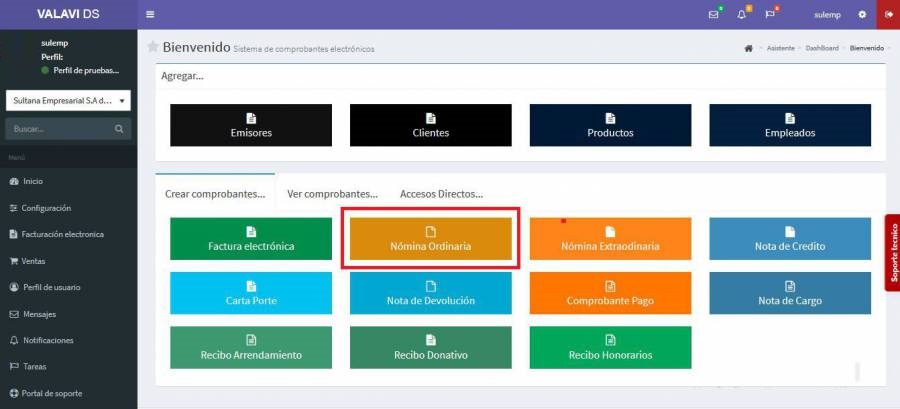Image resolution: width=900 pixels, height=409 pixels.
Task: Expand Configuración in the sidebar
Action: tap(46, 208)
